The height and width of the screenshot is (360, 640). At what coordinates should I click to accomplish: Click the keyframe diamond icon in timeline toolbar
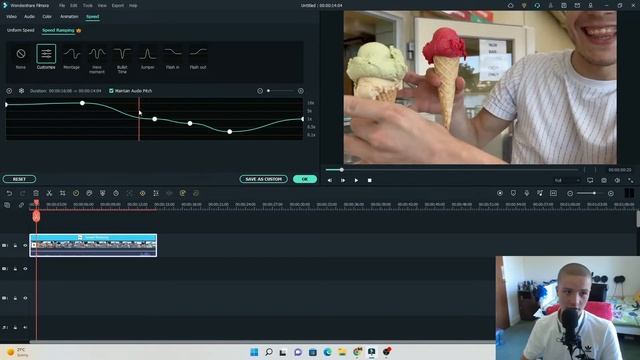coord(142,193)
